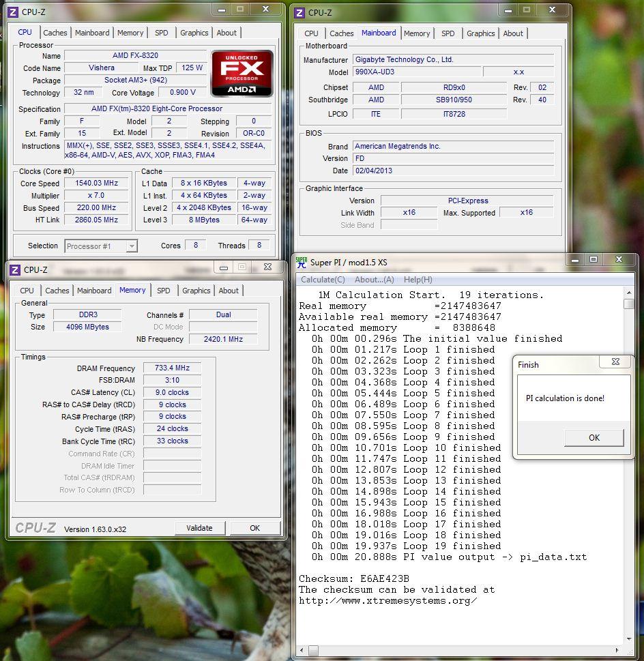Open Graphics tab in the CPU window
The width and height of the screenshot is (644, 661).
click(194, 33)
